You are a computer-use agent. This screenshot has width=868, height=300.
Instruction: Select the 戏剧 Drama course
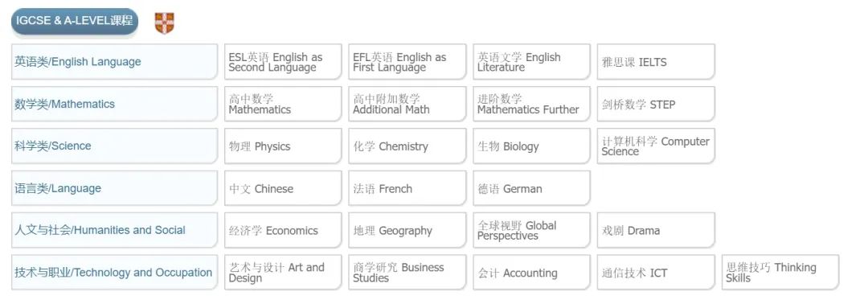[x=656, y=230]
